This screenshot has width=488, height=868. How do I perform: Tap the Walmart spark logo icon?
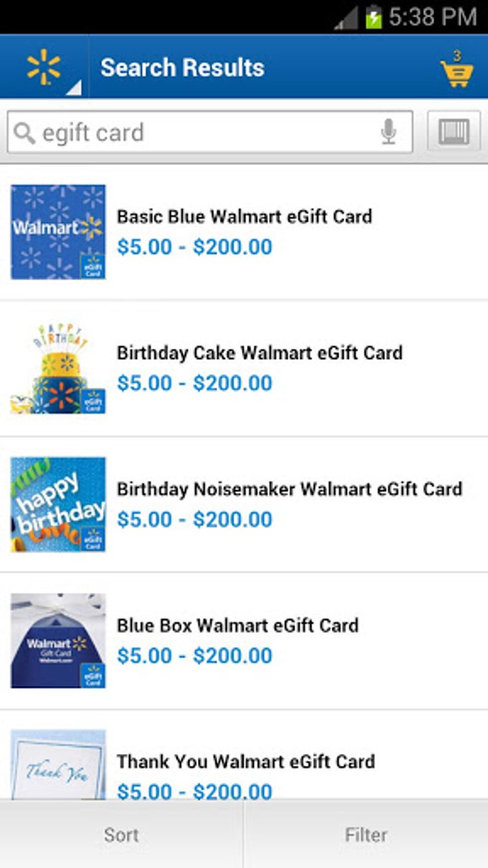44,67
